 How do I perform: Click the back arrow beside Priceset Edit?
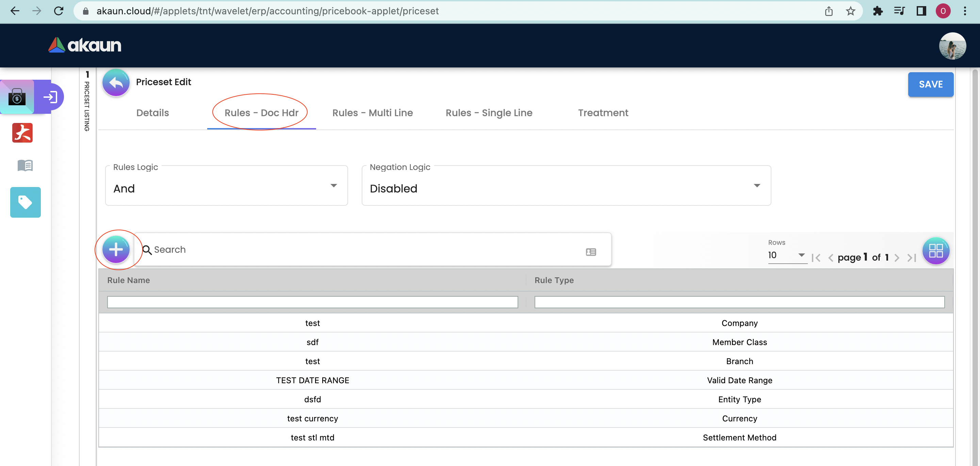[x=116, y=82]
